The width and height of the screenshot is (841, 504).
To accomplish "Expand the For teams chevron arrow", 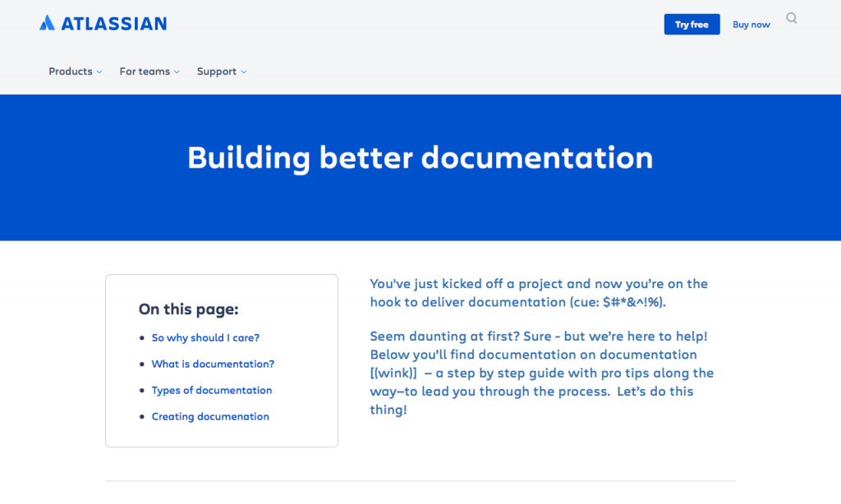I will [x=177, y=72].
